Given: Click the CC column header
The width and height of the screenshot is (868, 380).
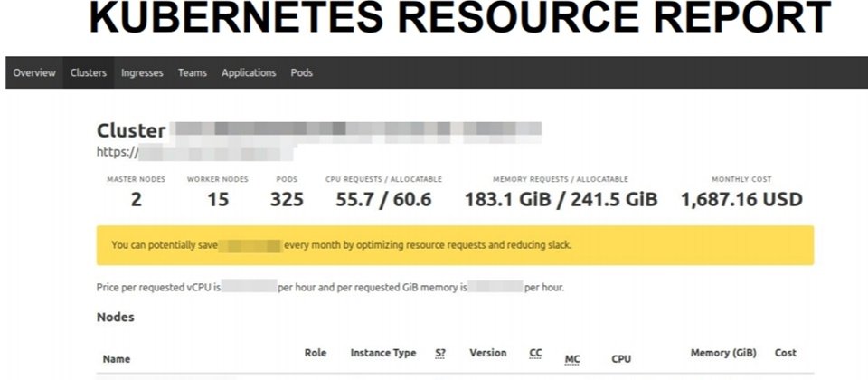Looking at the screenshot, I should pos(535,354).
